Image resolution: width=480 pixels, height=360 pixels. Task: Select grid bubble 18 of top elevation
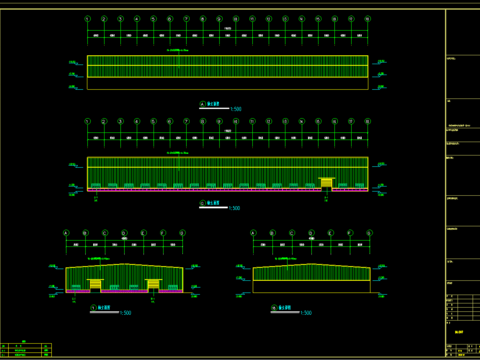point(367,19)
